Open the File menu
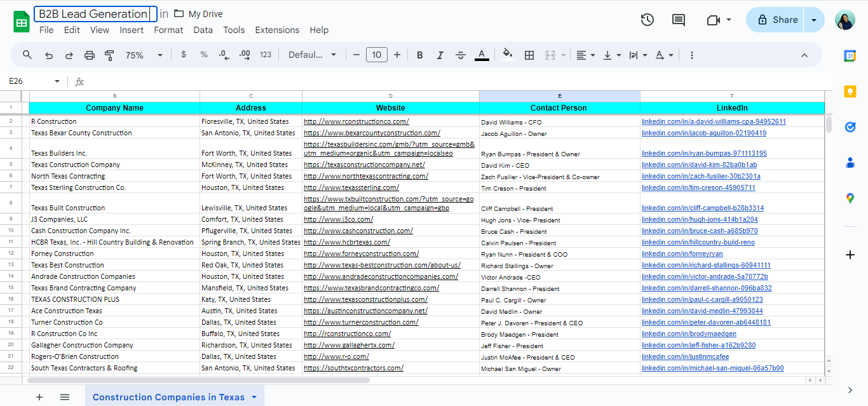The image size is (868, 406). pyautogui.click(x=46, y=30)
